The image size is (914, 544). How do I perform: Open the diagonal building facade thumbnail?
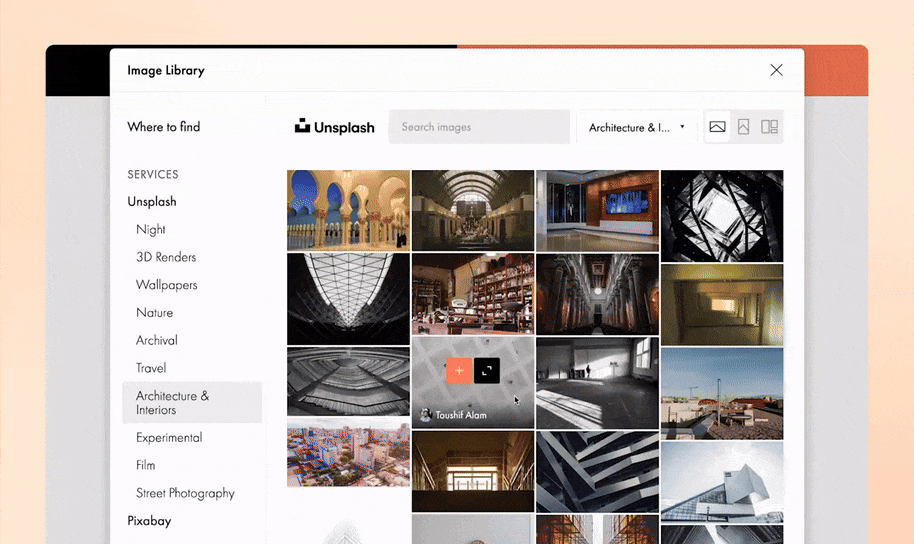point(597,471)
